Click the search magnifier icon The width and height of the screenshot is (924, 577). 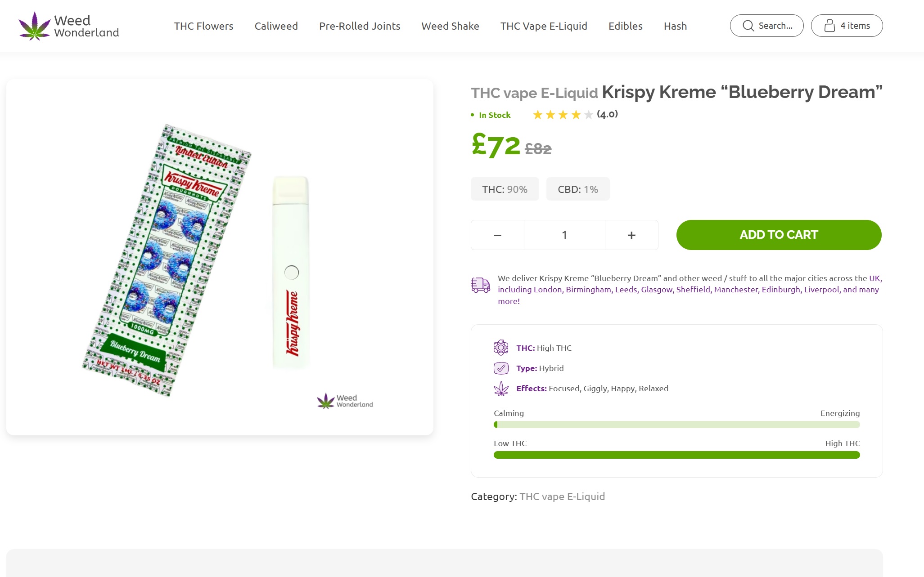(748, 26)
